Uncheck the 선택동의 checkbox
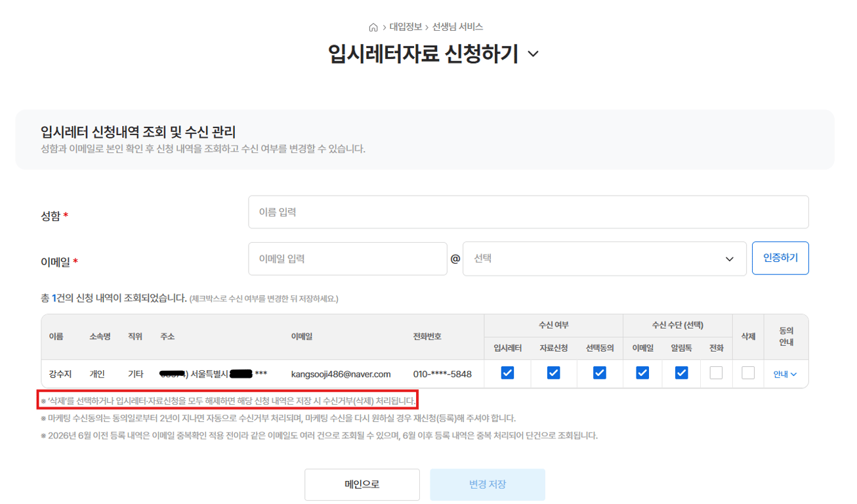The height and width of the screenshot is (504, 857). 599,373
